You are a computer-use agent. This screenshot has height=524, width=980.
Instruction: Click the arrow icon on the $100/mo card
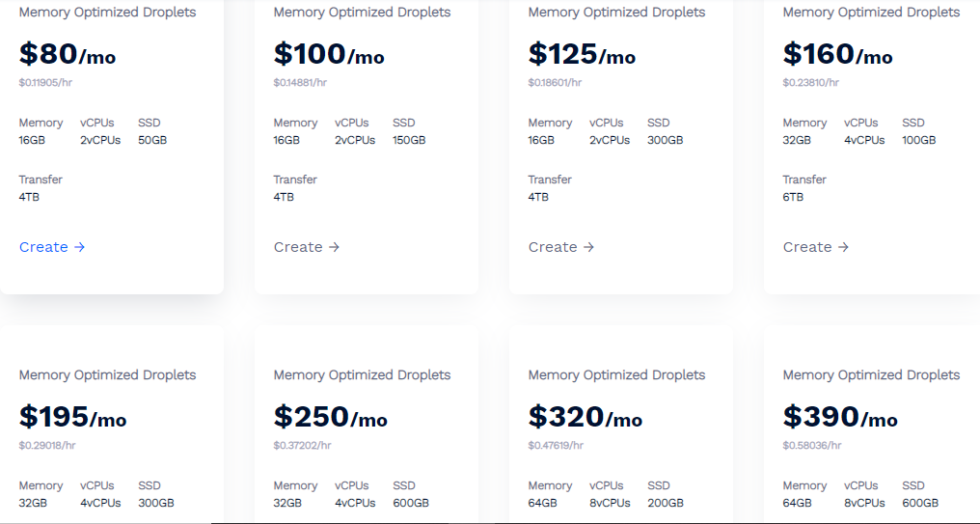point(334,247)
